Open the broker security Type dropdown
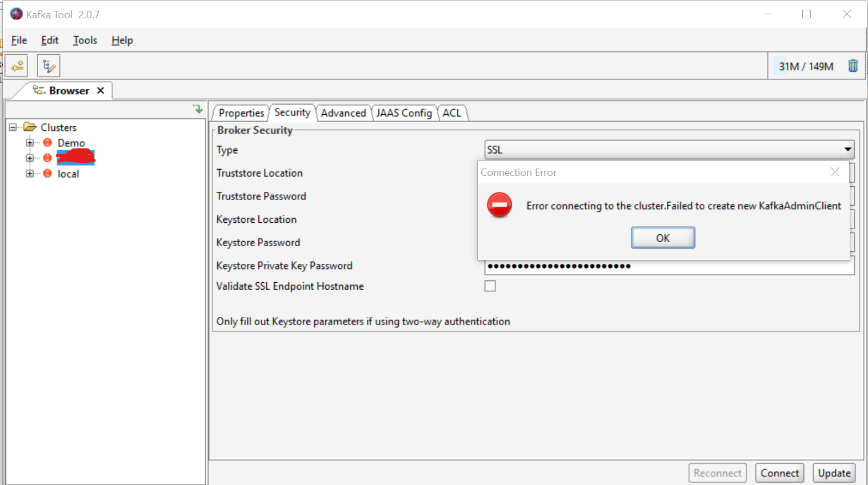 point(847,150)
